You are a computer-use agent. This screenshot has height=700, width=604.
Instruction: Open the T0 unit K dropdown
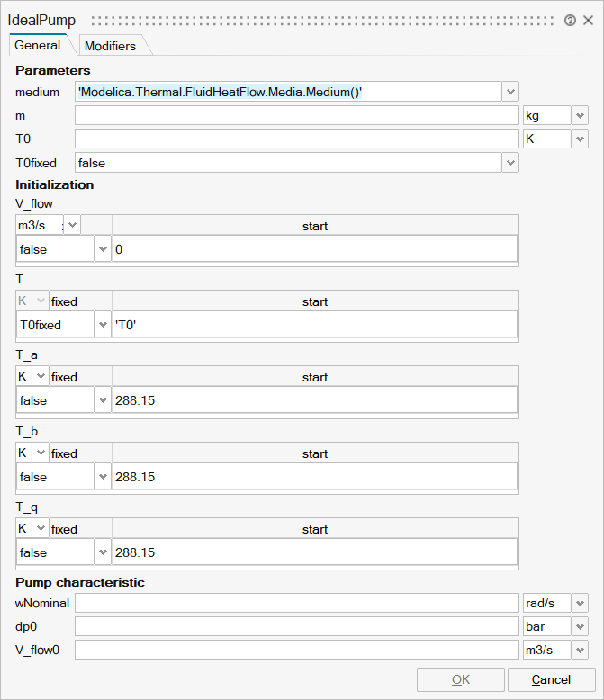click(580, 139)
